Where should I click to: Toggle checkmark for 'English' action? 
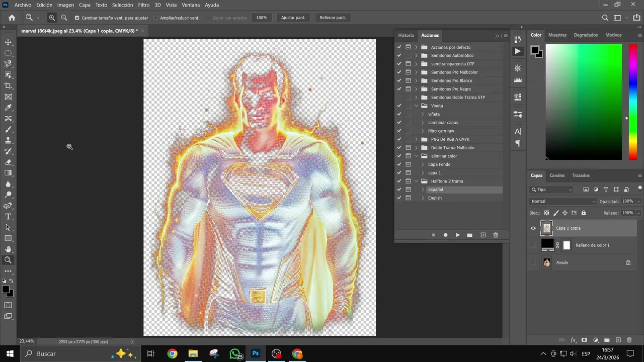399,198
